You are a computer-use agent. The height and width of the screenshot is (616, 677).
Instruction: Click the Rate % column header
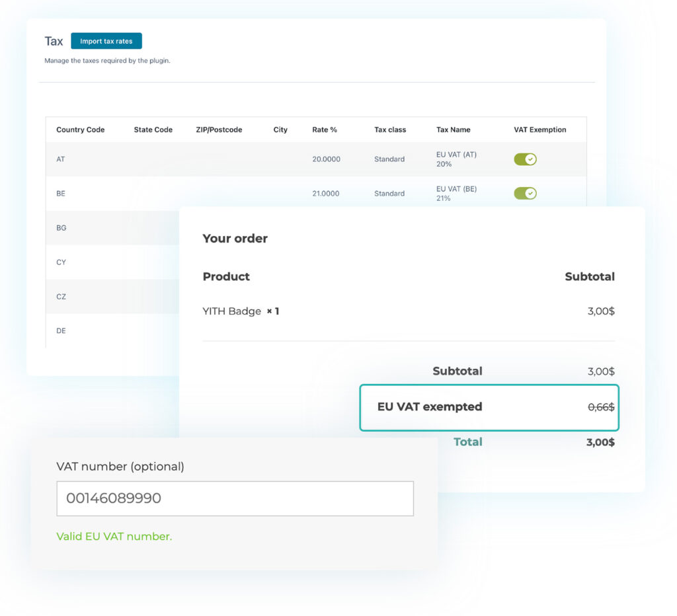(325, 130)
